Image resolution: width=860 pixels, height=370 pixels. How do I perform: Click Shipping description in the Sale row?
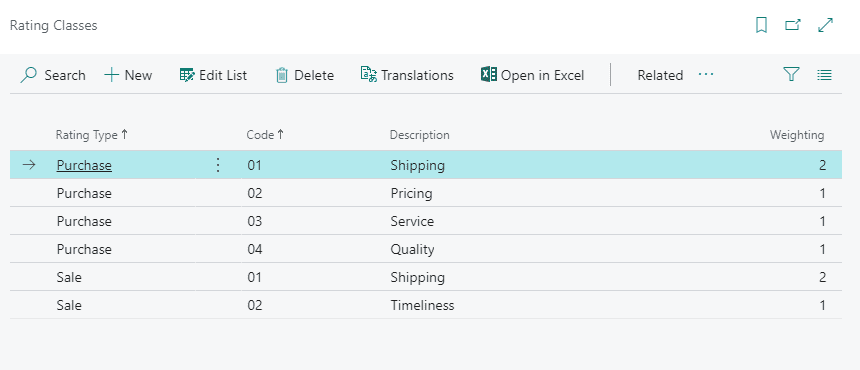pyautogui.click(x=417, y=277)
